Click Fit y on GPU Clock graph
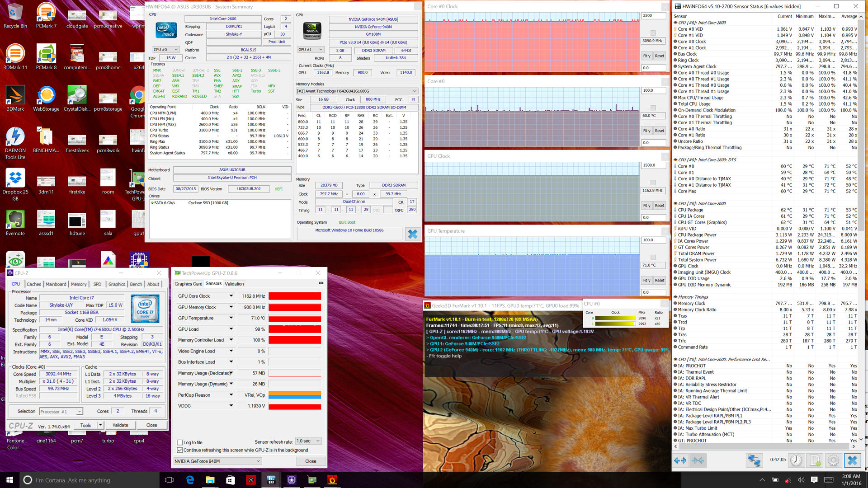 [647, 206]
